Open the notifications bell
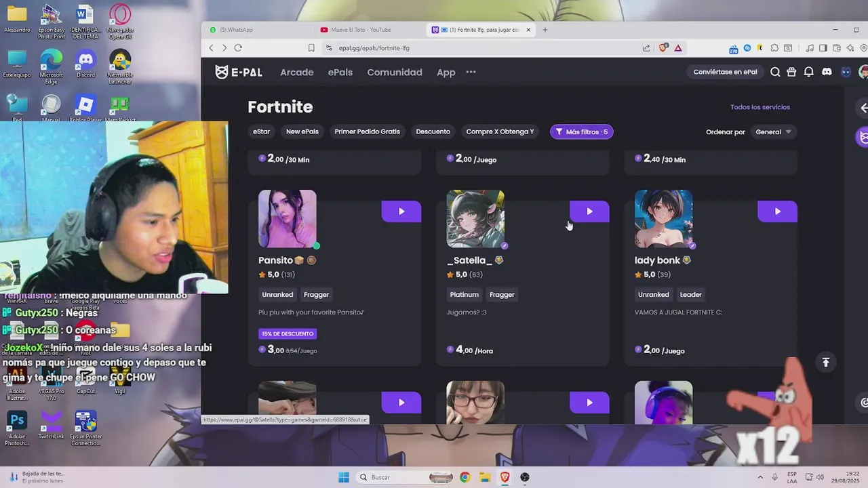Image resolution: width=868 pixels, height=488 pixels. [808, 72]
